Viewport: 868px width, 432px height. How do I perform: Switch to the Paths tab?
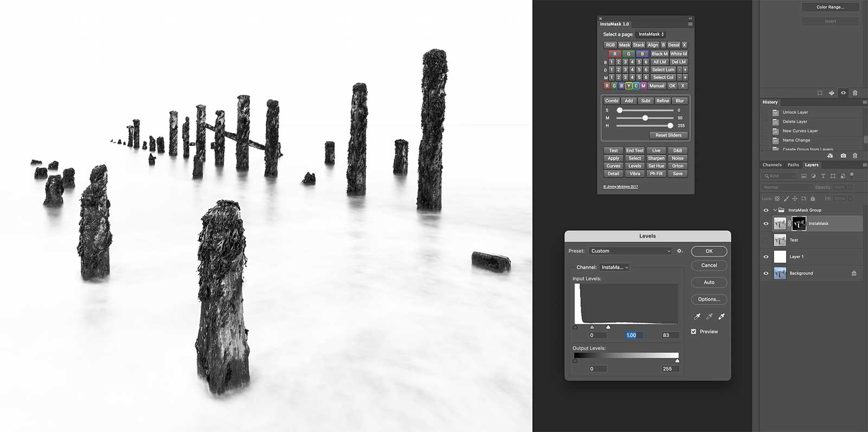[x=793, y=165]
